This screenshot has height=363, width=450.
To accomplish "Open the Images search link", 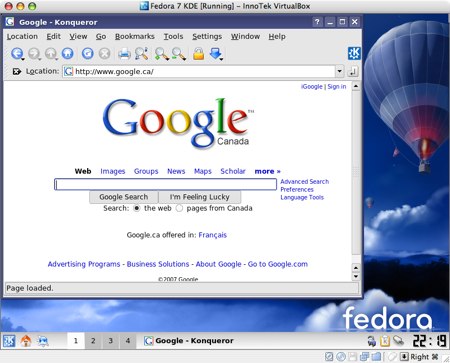I will pyautogui.click(x=113, y=171).
